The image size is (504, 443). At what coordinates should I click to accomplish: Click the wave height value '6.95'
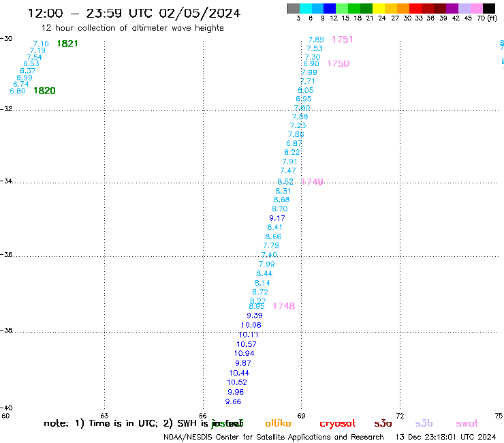304,99
